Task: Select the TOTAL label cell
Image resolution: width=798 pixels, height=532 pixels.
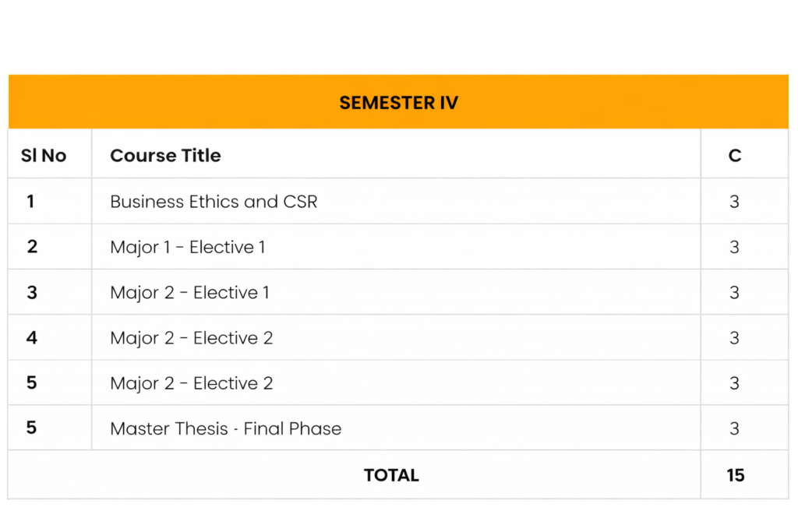Action: click(391, 475)
